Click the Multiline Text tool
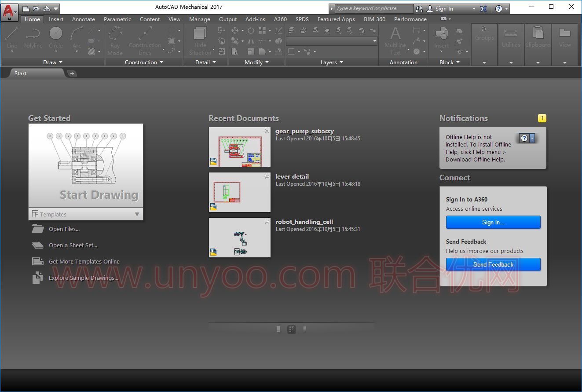 pos(395,40)
